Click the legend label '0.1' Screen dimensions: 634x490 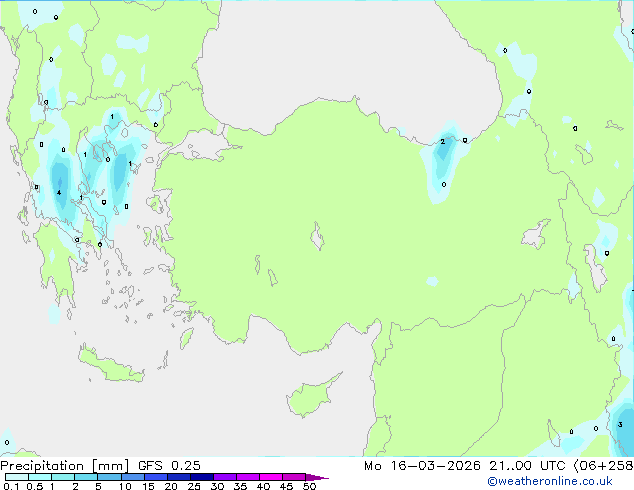pyautogui.click(x=11, y=486)
